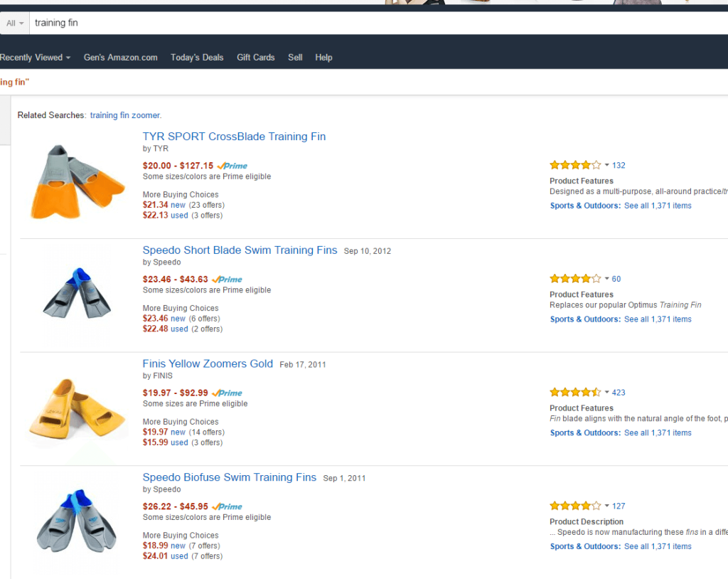Click the star rating for TYR CrossBlade fin
This screenshot has width=728, height=579.
(x=574, y=164)
